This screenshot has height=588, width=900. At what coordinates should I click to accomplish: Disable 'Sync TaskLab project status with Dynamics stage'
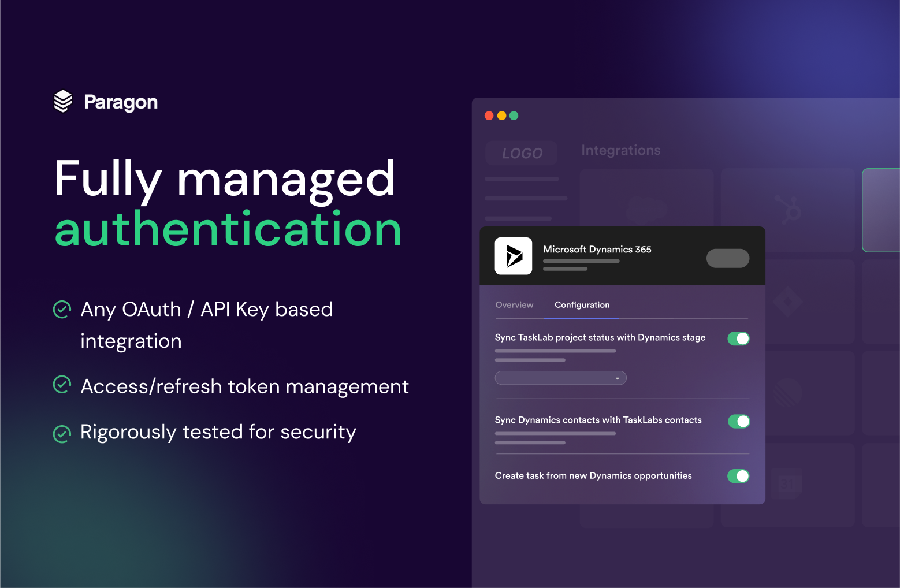738,338
